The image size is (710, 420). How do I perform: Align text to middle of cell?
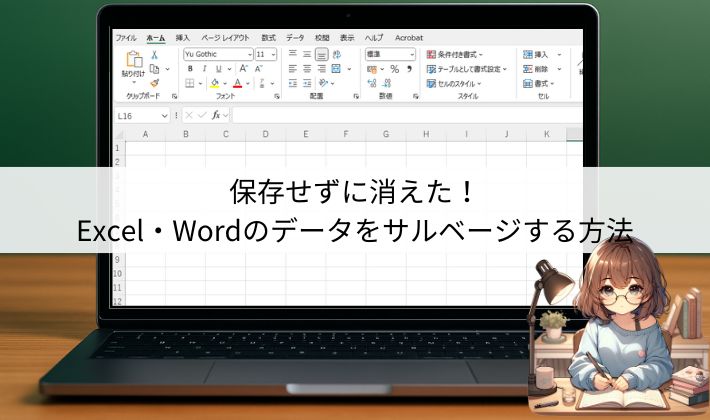pyautogui.click(x=307, y=54)
